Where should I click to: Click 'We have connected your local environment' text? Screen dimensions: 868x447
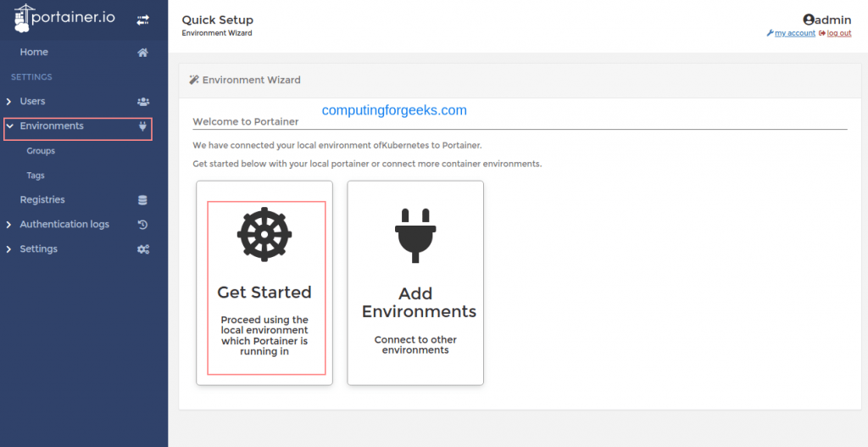coord(337,145)
